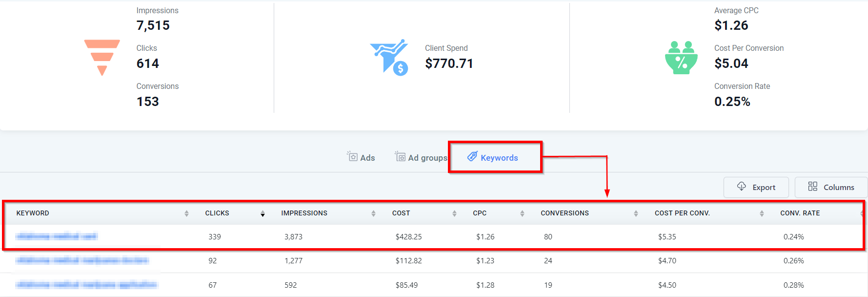Open the Columns button

831,187
